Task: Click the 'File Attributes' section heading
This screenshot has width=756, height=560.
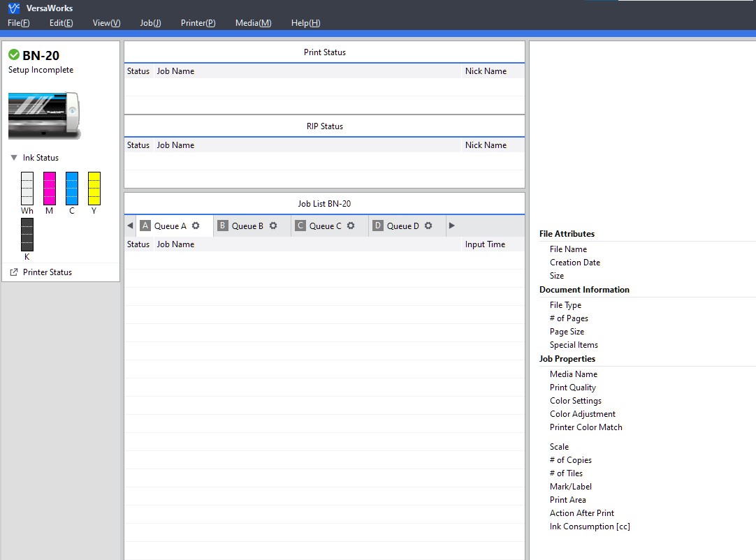Action: tap(567, 234)
